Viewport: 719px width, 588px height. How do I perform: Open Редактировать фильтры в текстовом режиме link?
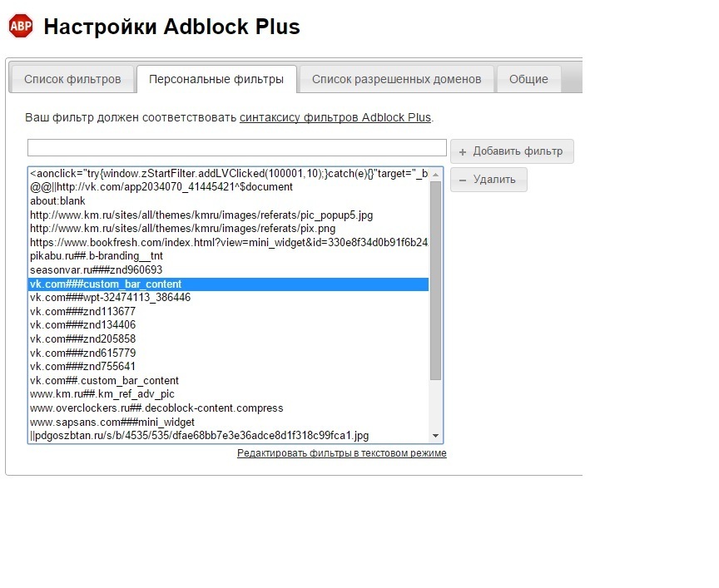pyautogui.click(x=341, y=453)
